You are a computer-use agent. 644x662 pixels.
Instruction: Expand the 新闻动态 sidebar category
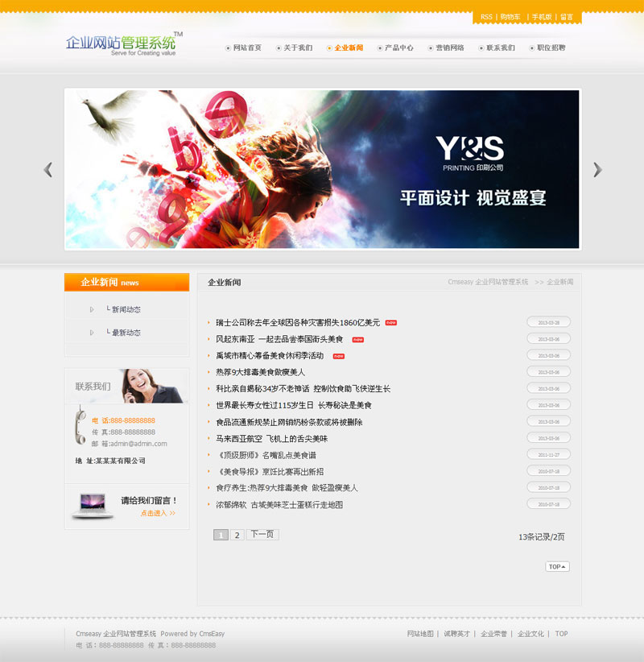click(126, 309)
